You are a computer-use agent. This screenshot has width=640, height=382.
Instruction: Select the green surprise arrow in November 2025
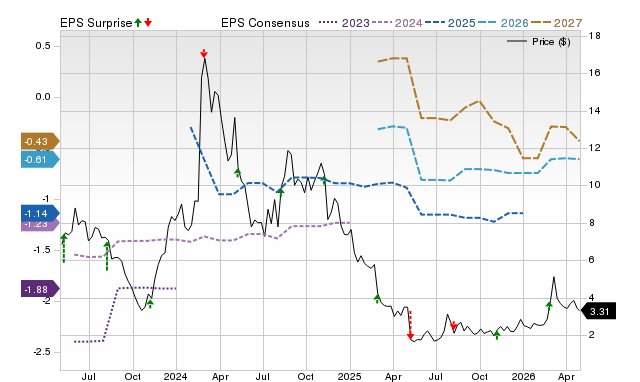click(x=497, y=335)
